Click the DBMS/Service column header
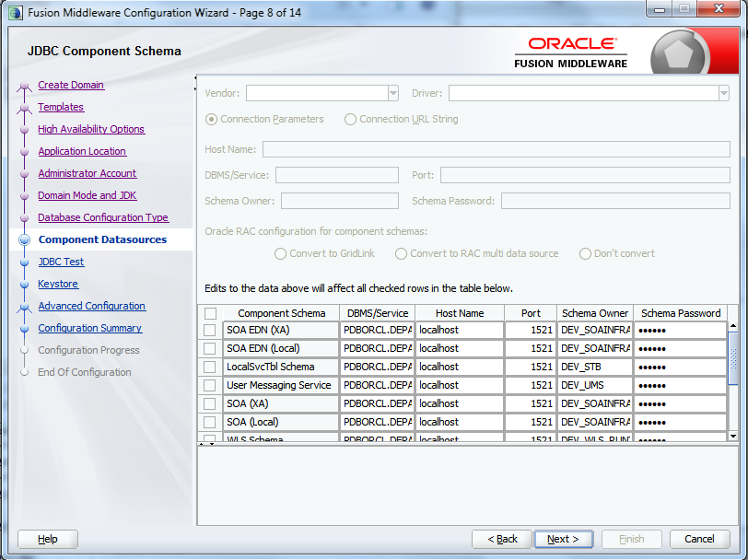 [378, 313]
